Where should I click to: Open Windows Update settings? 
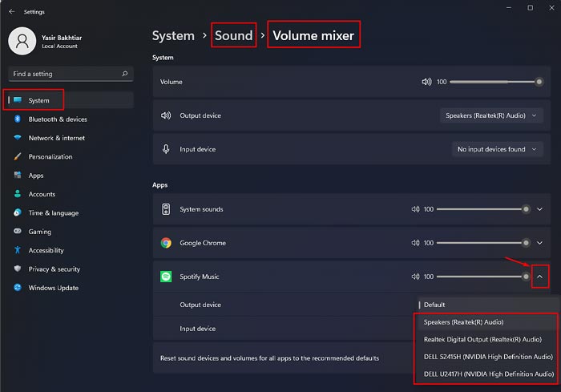[71, 288]
